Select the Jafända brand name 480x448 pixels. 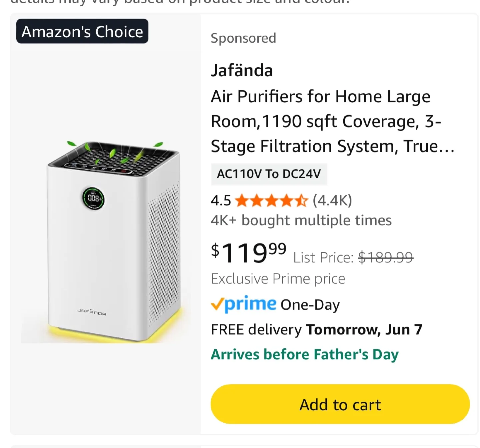coord(242,70)
